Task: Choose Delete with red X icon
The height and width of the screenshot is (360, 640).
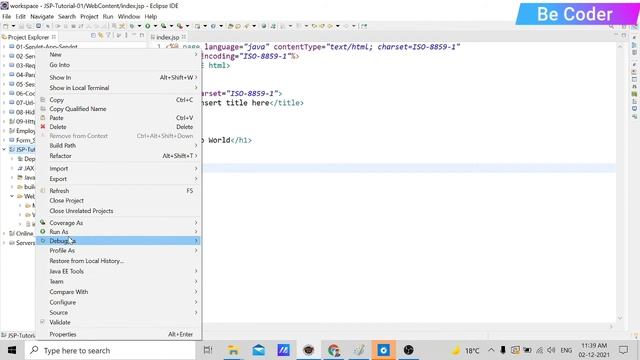Action: 118,127
